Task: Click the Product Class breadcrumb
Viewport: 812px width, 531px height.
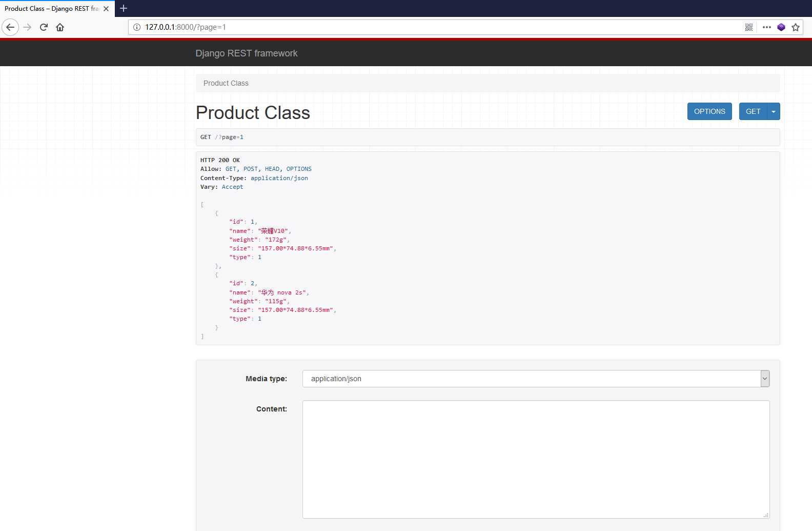Action: click(226, 83)
